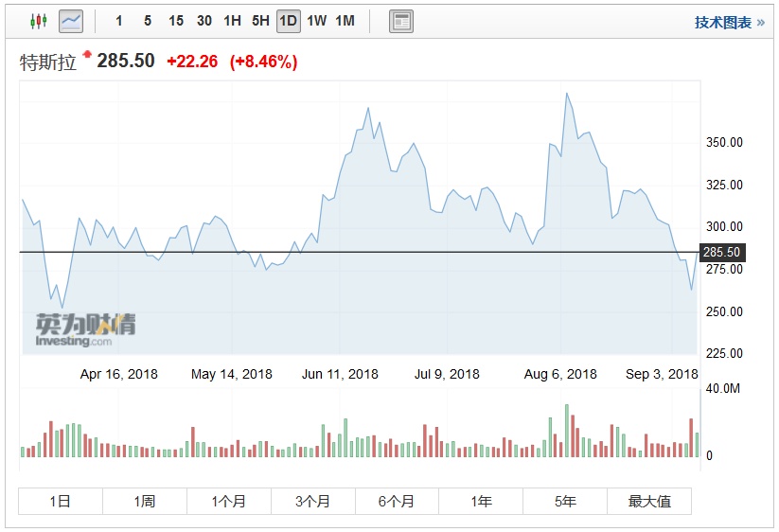Select the area line chart icon

point(71,21)
